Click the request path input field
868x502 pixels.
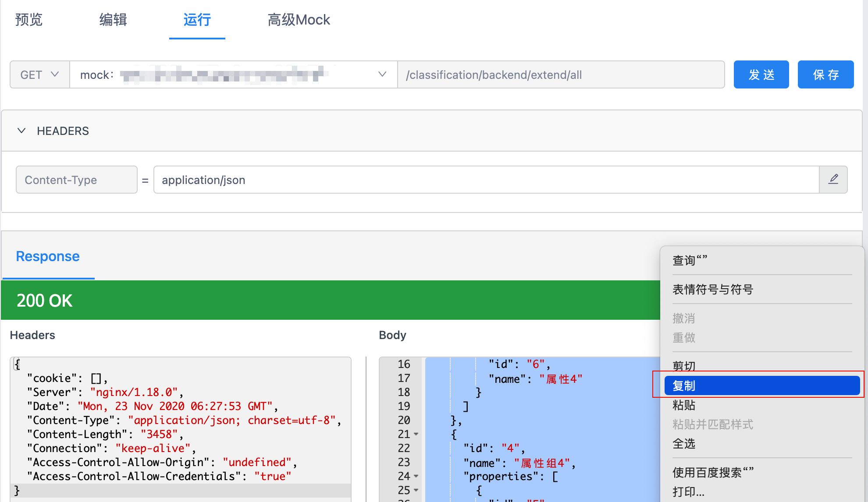560,75
